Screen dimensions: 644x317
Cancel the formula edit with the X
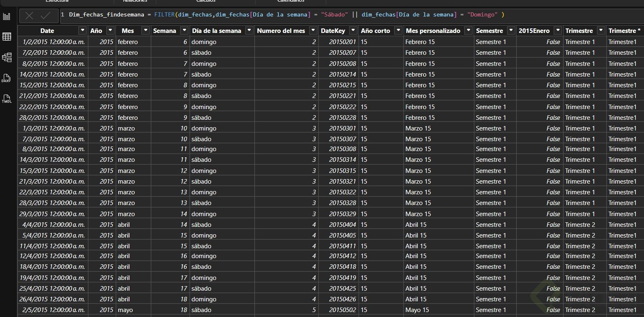click(x=29, y=16)
